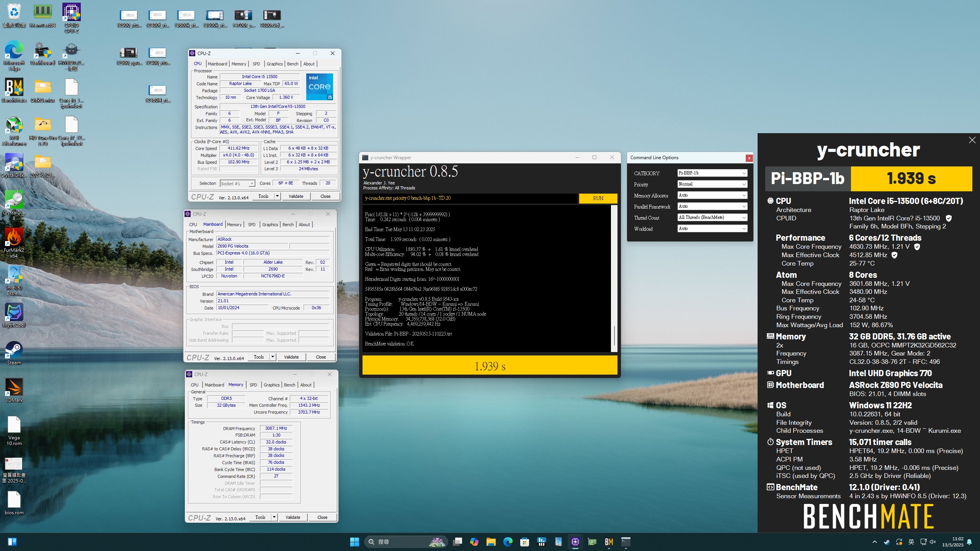Select the 12450H_xt screenshot thumbnail
Screen dimensions: 980x551
[x=157, y=94]
